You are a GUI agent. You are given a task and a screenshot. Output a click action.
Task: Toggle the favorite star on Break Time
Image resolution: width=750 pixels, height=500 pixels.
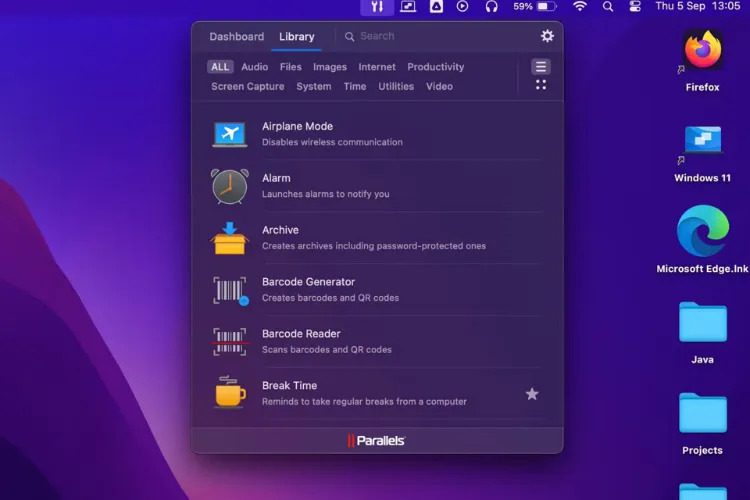click(532, 394)
